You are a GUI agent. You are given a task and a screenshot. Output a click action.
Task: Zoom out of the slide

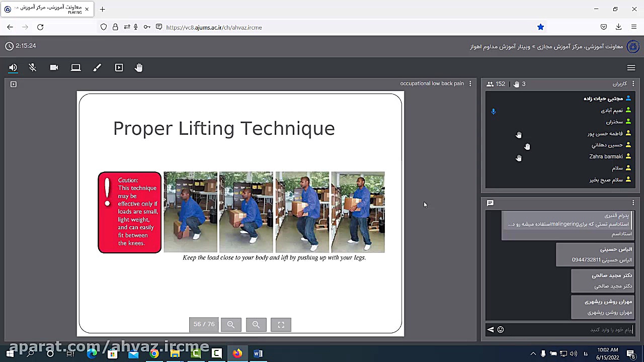[x=256, y=325]
